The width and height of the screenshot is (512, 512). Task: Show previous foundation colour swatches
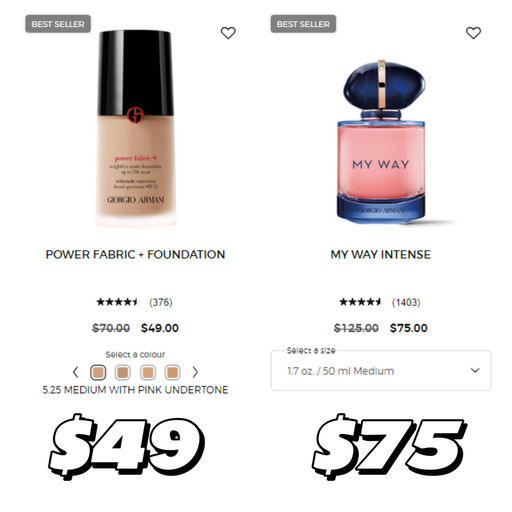click(x=76, y=372)
